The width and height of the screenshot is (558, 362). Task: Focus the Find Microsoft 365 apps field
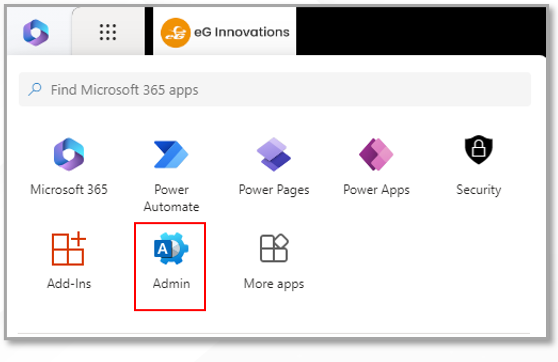[x=275, y=89]
